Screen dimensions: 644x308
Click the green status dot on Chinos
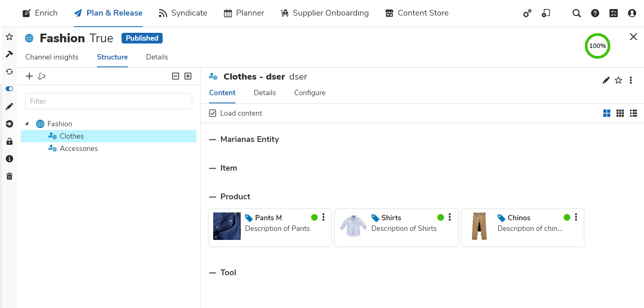[567, 217]
